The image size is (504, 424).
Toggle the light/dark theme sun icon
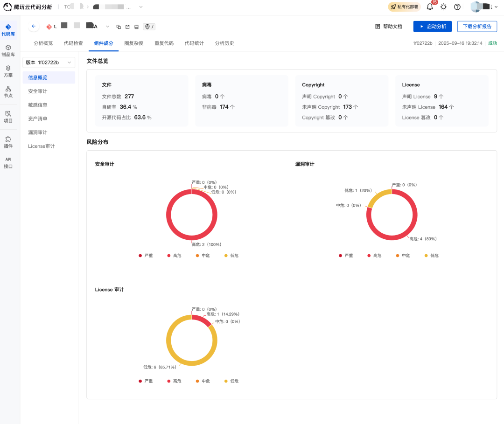click(x=444, y=7)
